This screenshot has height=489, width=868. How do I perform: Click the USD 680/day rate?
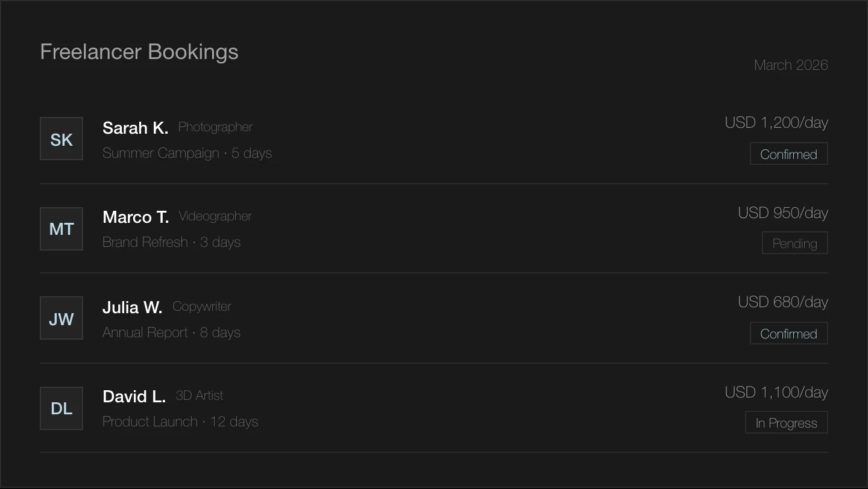pos(782,302)
